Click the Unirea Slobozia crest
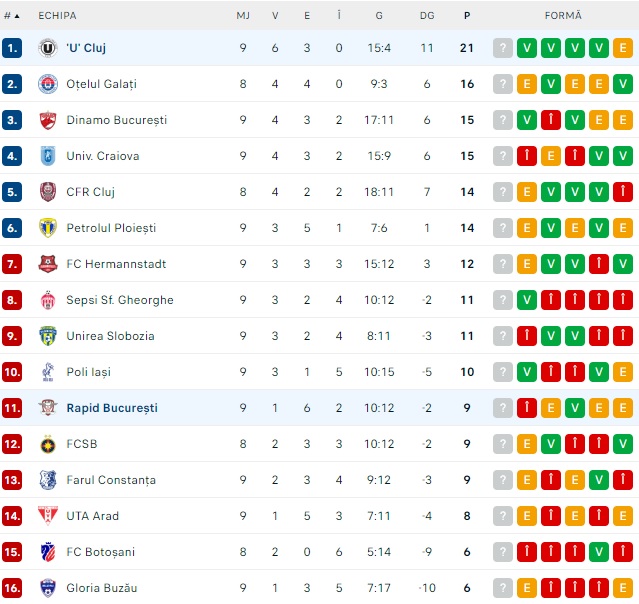639x604 pixels. pyautogui.click(x=48, y=336)
